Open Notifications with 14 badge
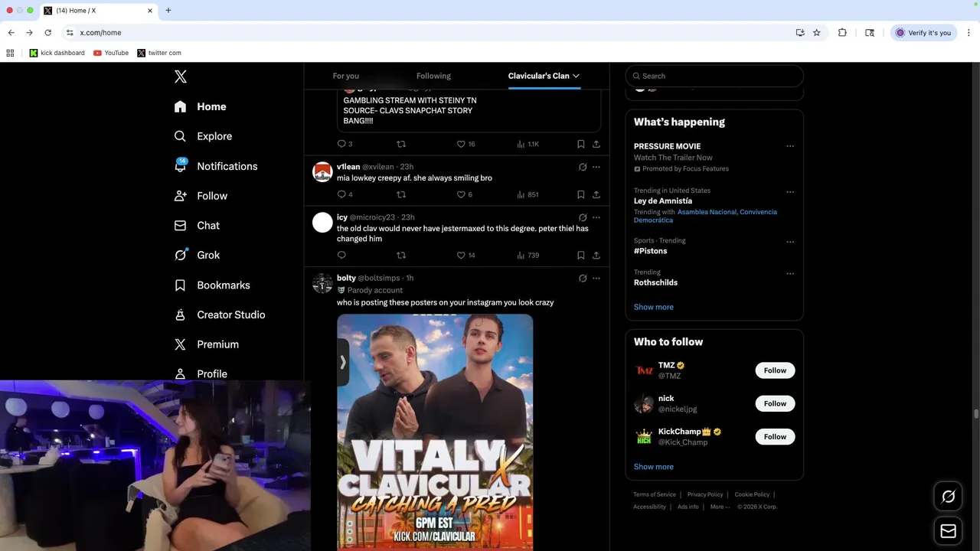 (216, 166)
